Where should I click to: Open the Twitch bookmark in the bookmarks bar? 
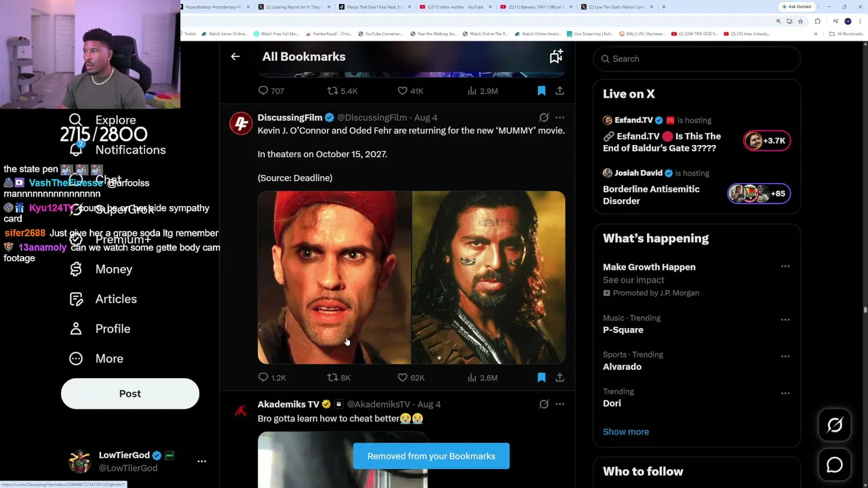[x=188, y=34]
